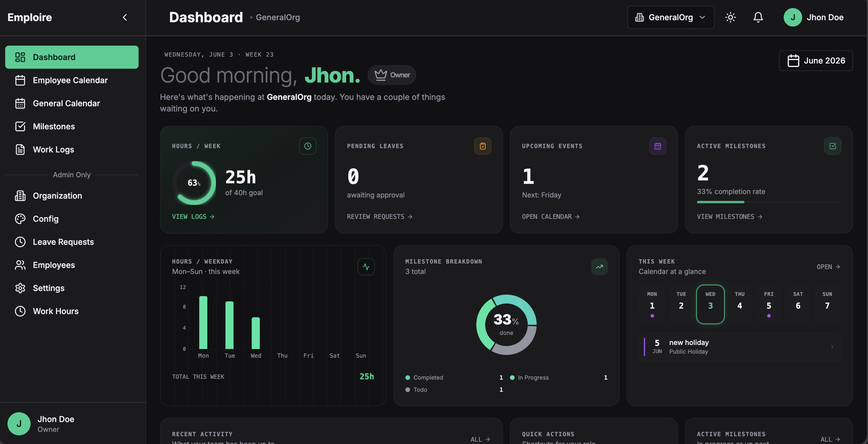Click the calendar icon on the Upcoming Events card
The image size is (868, 444).
[657, 146]
